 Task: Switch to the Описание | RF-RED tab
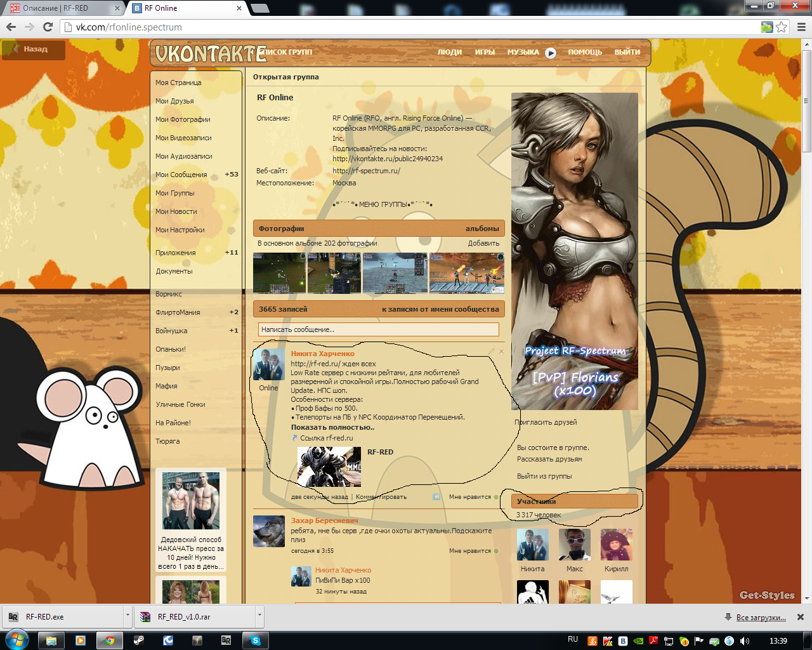(63, 8)
